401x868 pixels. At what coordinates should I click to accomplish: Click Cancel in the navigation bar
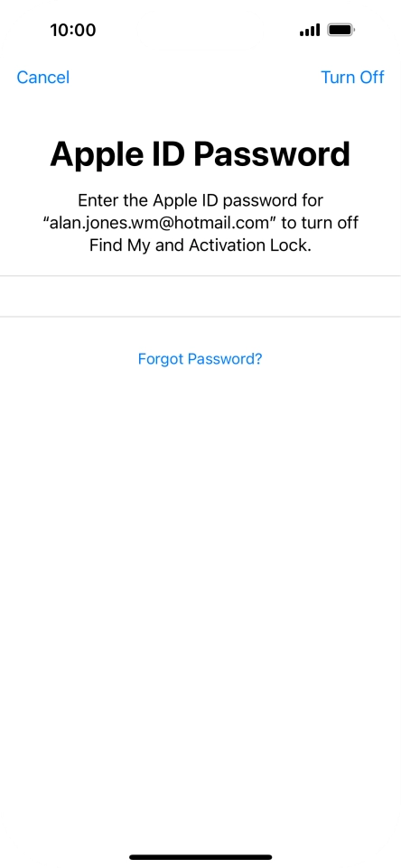tap(43, 77)
